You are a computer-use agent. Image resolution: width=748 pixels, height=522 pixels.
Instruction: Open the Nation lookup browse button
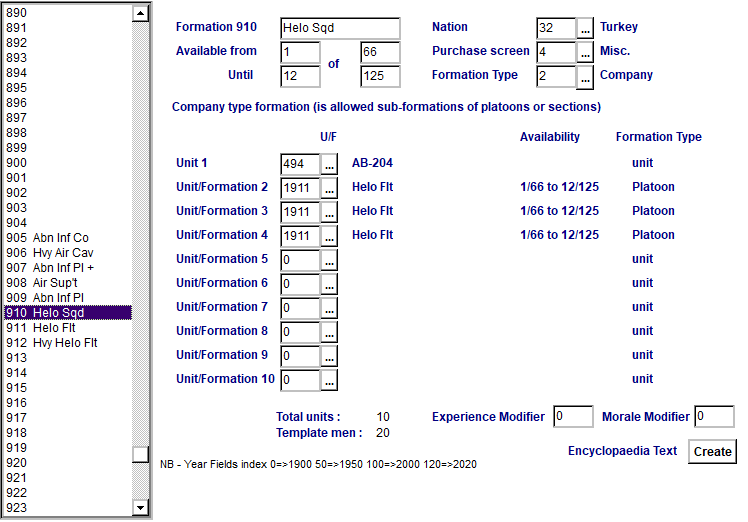coord(586,28)
